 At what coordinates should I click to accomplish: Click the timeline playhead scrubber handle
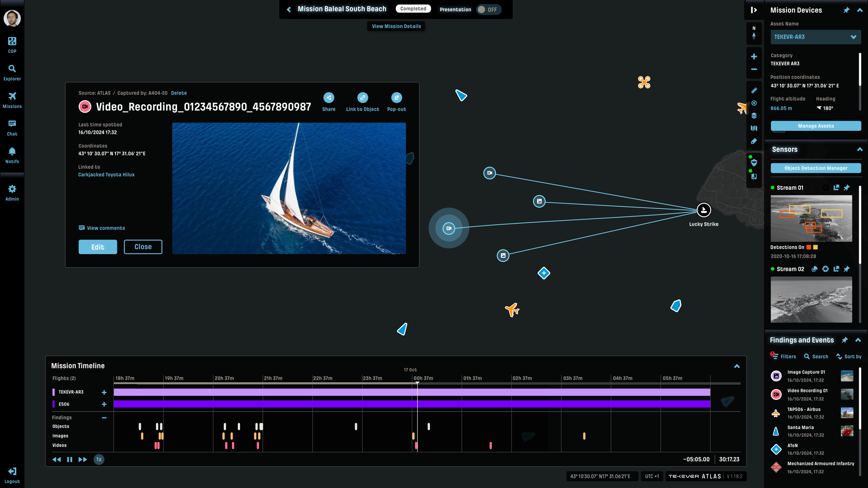point(417,383)
